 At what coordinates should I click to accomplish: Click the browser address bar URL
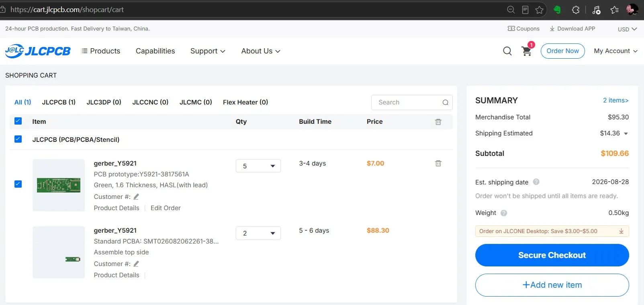pos(67,10)
